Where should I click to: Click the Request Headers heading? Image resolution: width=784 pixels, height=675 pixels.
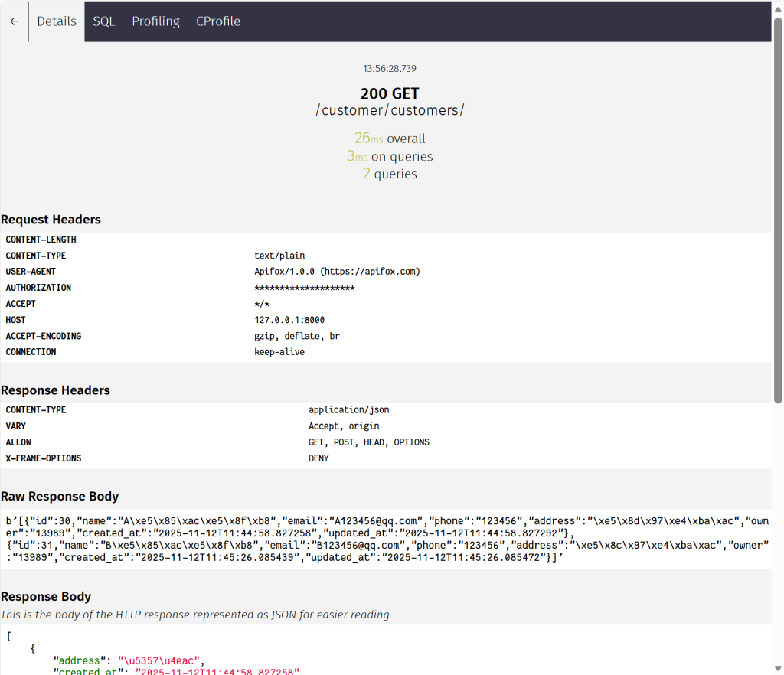[x=51, y=220]
